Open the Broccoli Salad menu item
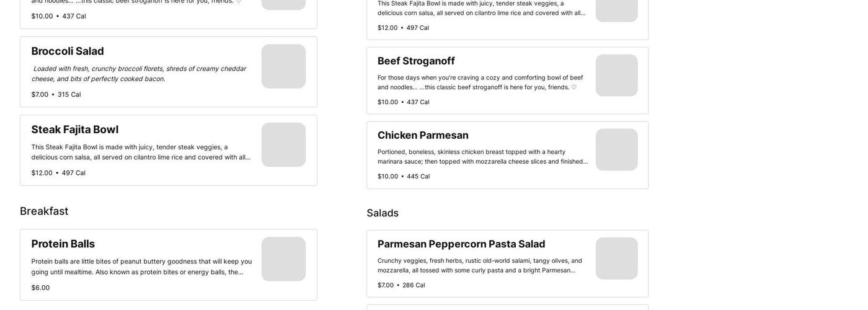The height and width of the screenshot is (310, 868). point(68,51)
